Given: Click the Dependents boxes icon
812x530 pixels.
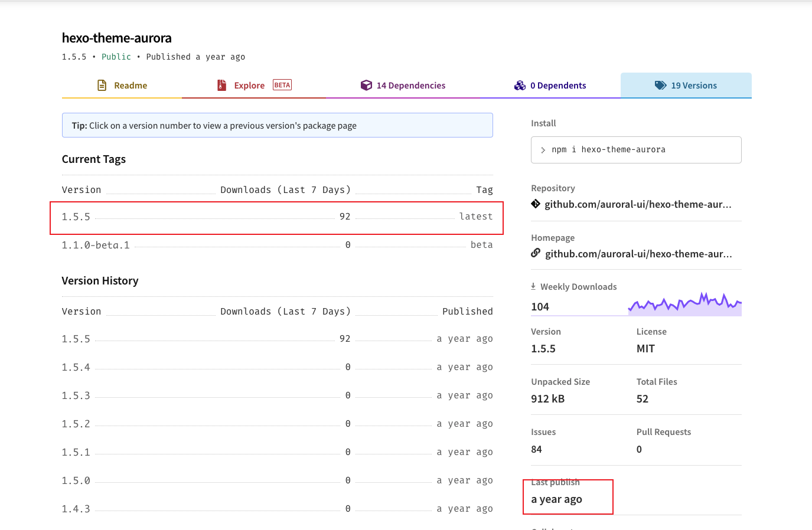Looking at the screenshot, I should (520, 86).
